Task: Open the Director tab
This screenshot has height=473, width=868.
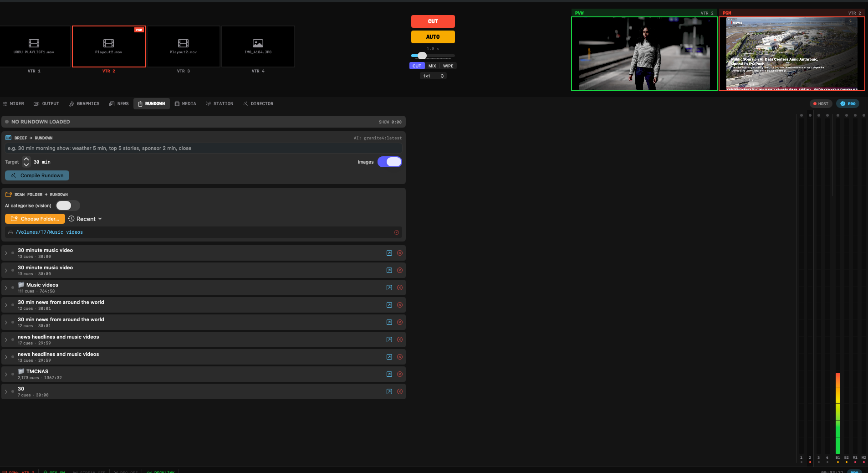Action: [x=258, y=104]
